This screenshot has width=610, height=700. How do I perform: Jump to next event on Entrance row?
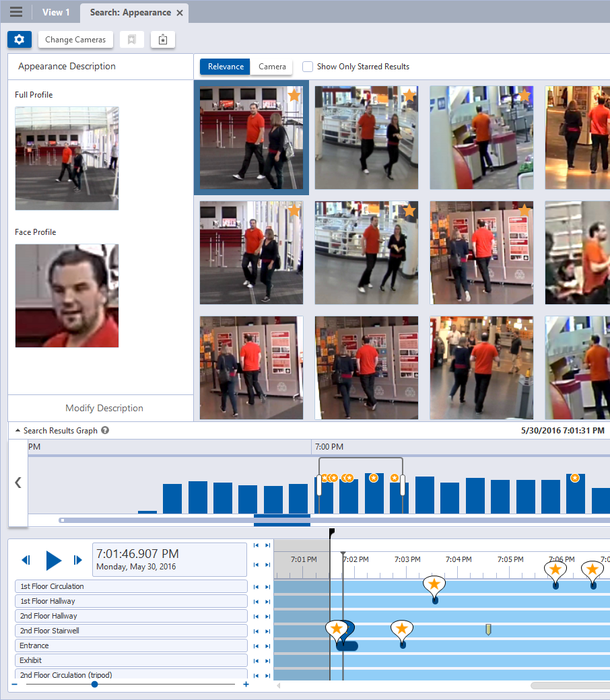[x=267, y=645]
